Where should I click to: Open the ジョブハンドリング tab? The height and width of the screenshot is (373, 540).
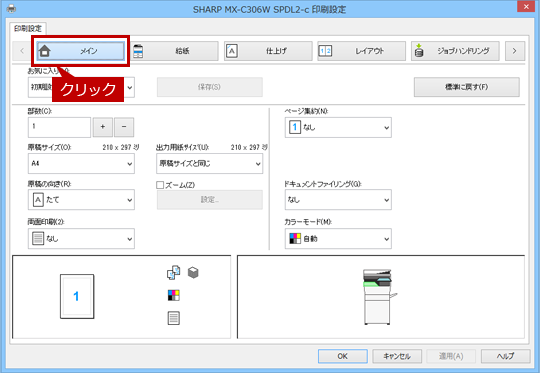[455, 51]
